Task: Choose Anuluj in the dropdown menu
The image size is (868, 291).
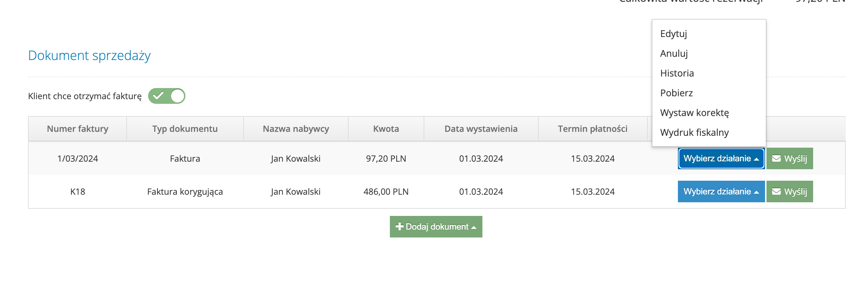Action: click(674, 54)
